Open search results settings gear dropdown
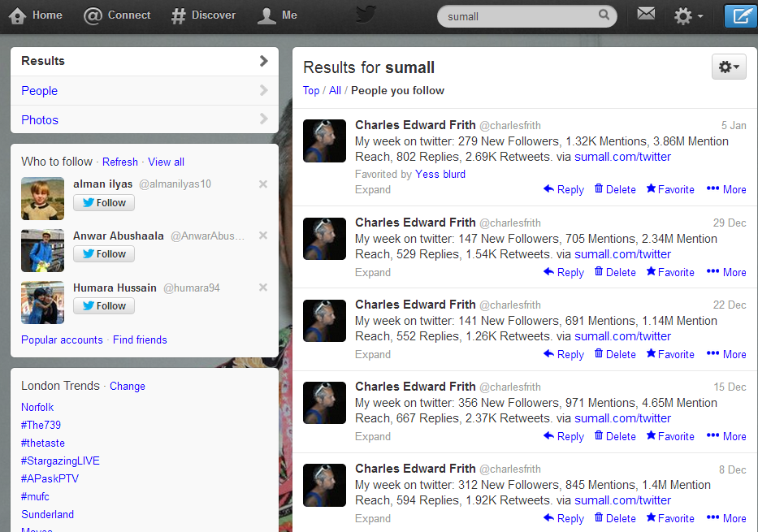758x532 pixels. (x=729, y=67)
